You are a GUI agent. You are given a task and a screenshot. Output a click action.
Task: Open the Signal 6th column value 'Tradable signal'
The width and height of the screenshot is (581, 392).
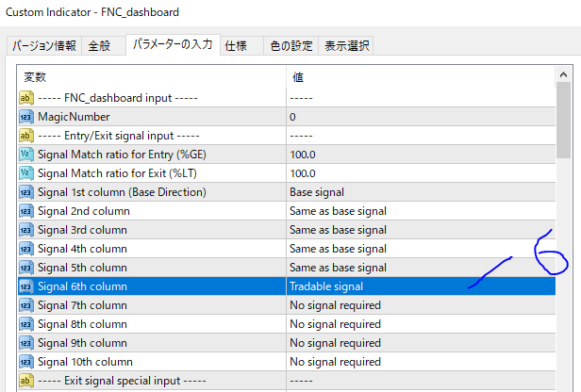420,286
